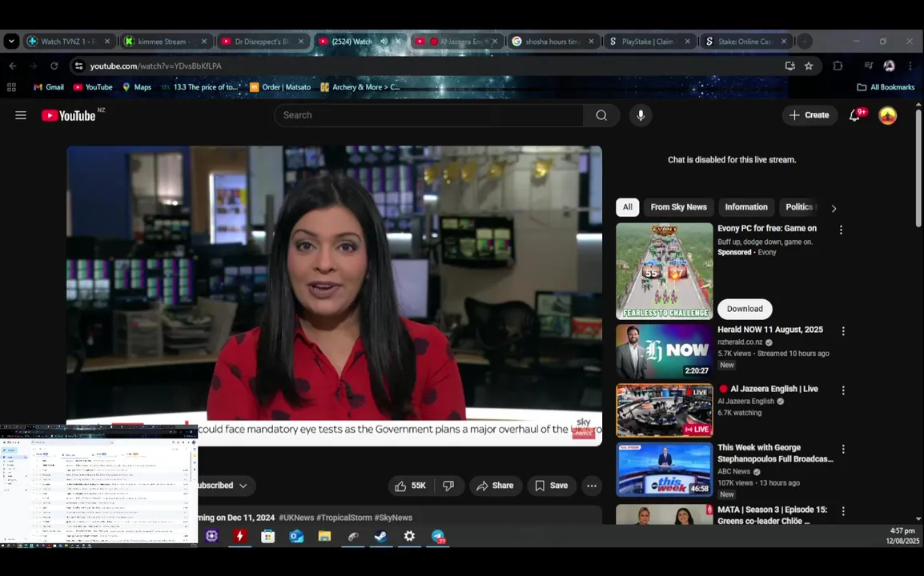Open Telegram from the taskbar
The height and width of the screenshot is (576, 924).
click(438, 537)
